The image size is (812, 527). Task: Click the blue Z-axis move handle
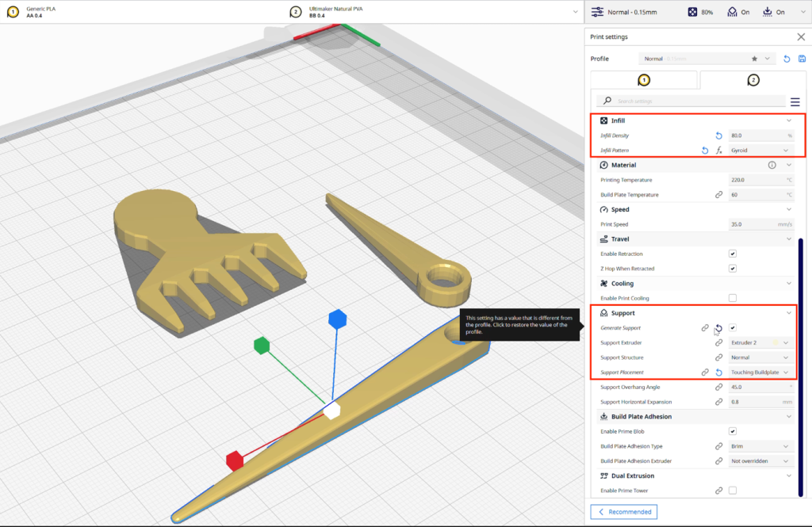pyautogui.click(x=338, y=319)
